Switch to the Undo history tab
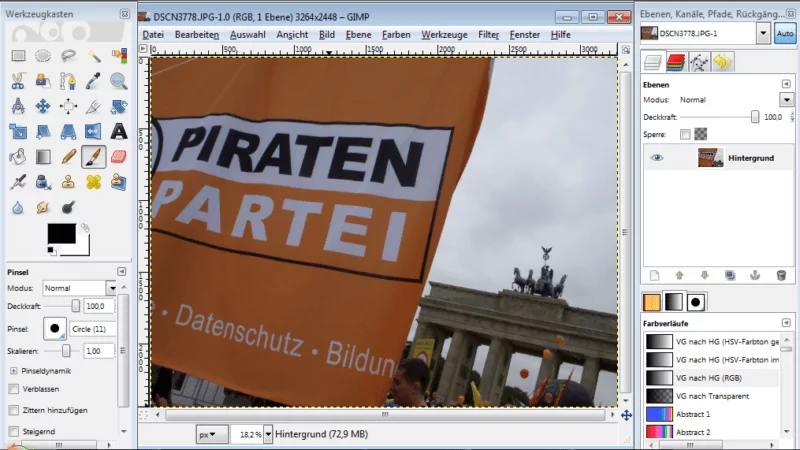 click(x=722, y=63)
